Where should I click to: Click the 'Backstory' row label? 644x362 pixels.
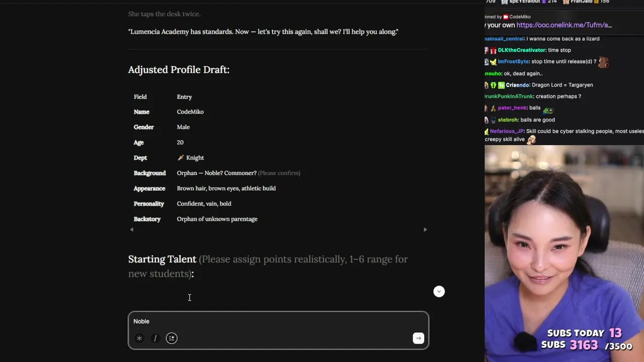click(147, 219)
